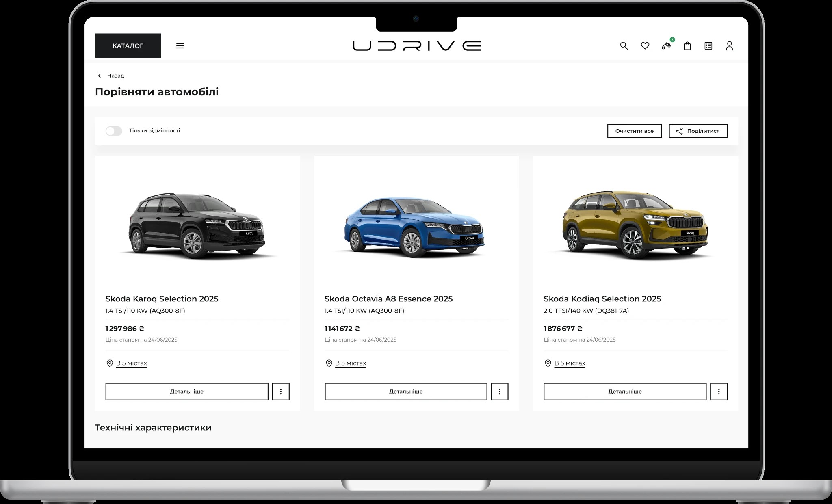Viewport: 832px width, 504px height.
Task: Open the search icon in header
Action: [x=624, y=46]
